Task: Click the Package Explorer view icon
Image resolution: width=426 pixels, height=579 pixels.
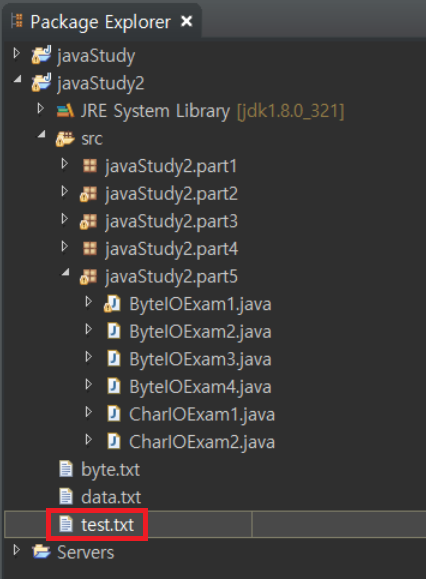Action: [x=17, y=21]
